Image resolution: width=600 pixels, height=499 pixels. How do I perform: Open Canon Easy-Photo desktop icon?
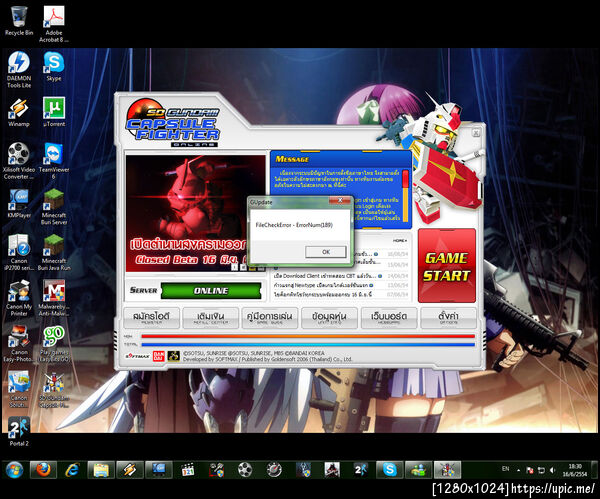pyautogui.click(x=19, y=344)
